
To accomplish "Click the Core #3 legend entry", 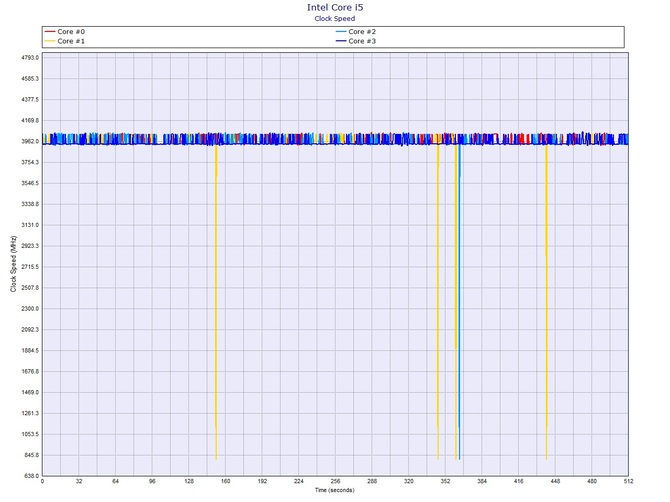I will coord(356,41).
